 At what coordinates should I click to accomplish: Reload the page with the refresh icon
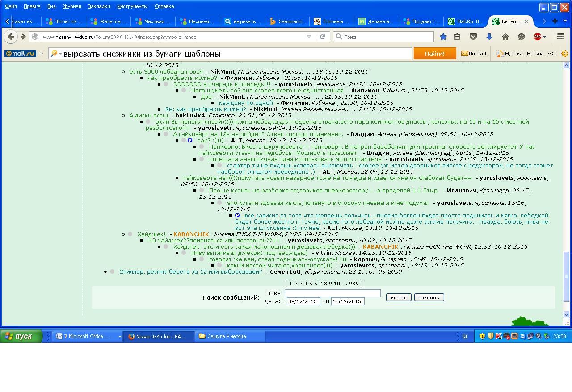[322, 37]
